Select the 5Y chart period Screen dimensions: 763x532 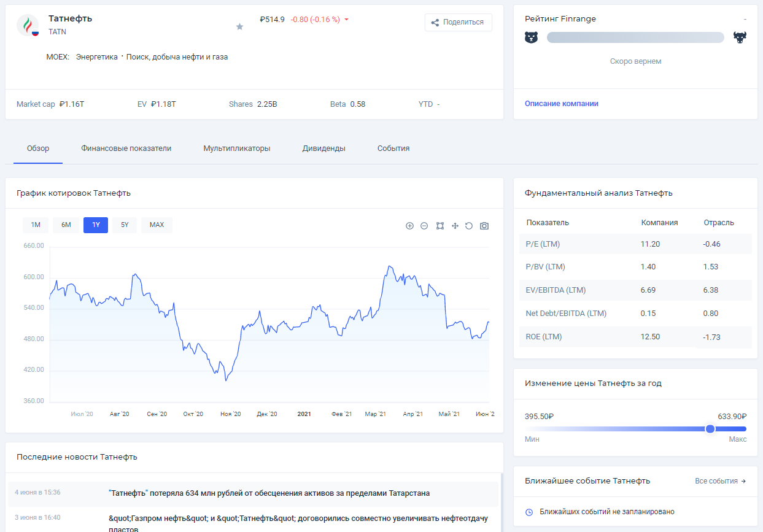(125, 225)
